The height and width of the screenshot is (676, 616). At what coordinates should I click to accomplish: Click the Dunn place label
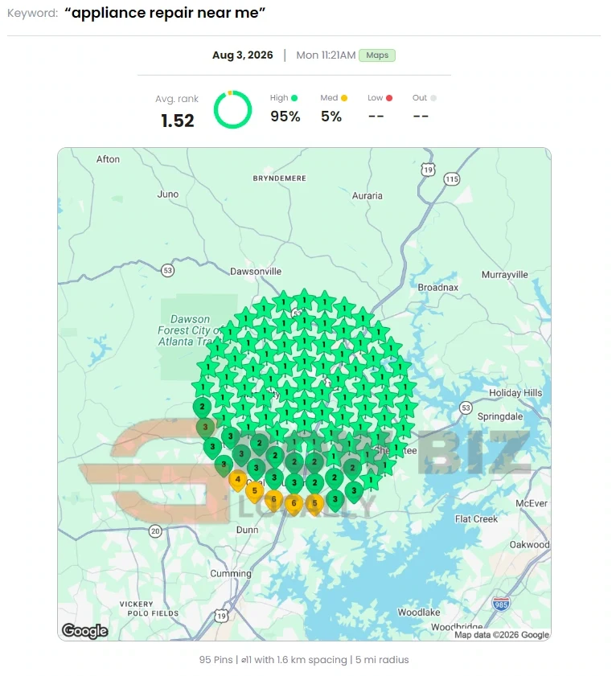pyautogui.click(x=247, y=530)
